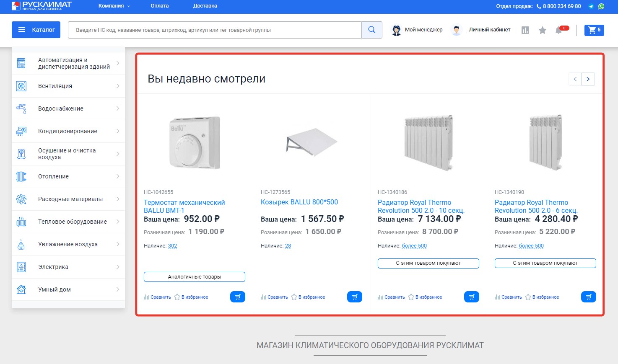
Task: Expand the Умный дом category chevron
Action: click(118, 289)
